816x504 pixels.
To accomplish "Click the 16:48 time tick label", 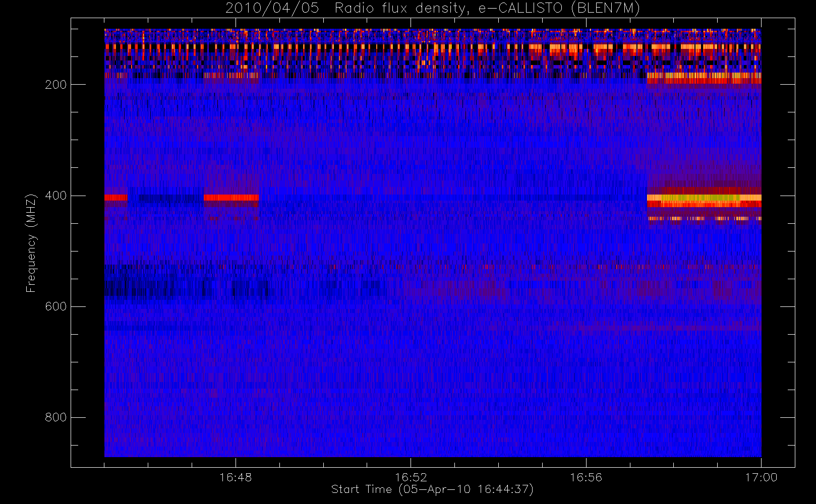I will coord(236,477).
